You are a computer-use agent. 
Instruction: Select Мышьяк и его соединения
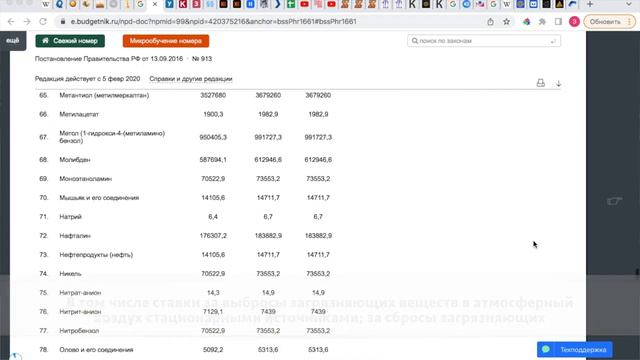tap(99, 198)
